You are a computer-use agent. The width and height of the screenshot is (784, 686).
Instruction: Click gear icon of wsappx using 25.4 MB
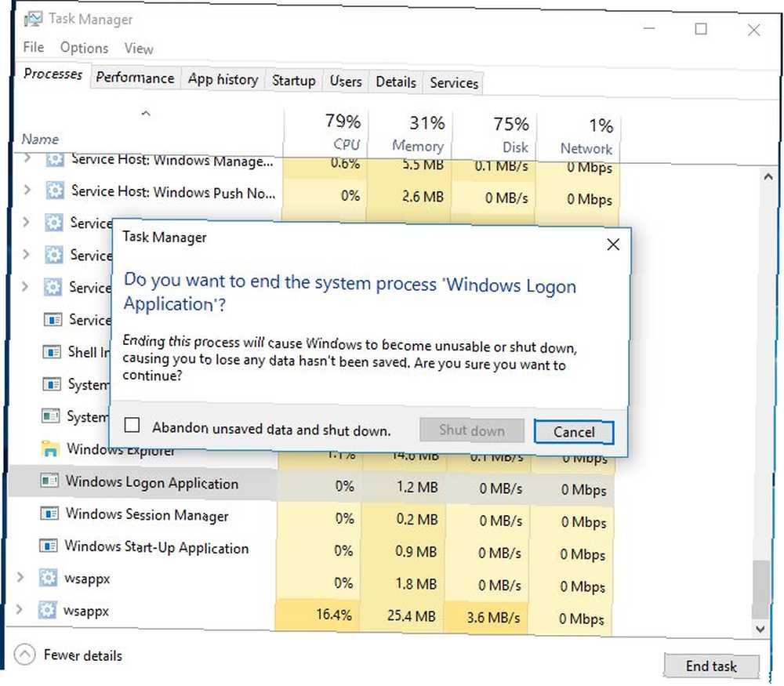pyautogui.click(x=47, y=610)
